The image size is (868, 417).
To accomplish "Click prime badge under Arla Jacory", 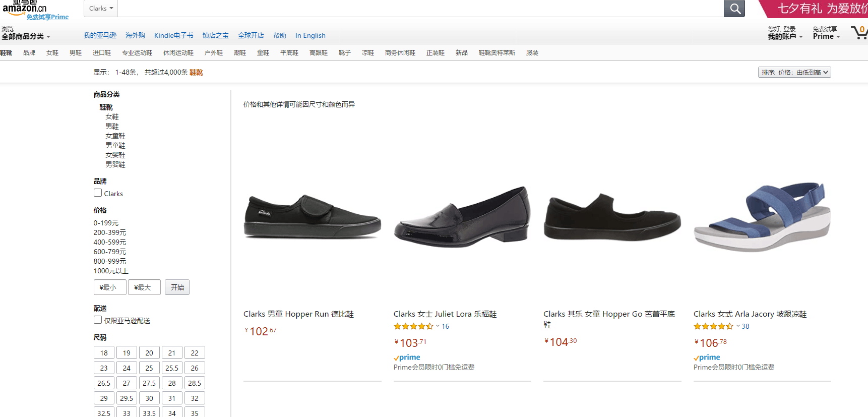I will pos(707,358).
